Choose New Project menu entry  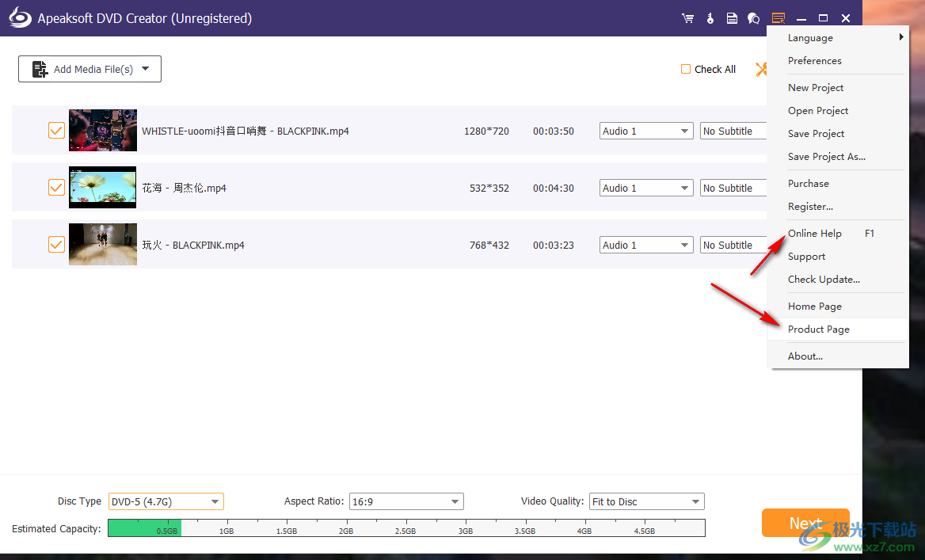[838, 87]
